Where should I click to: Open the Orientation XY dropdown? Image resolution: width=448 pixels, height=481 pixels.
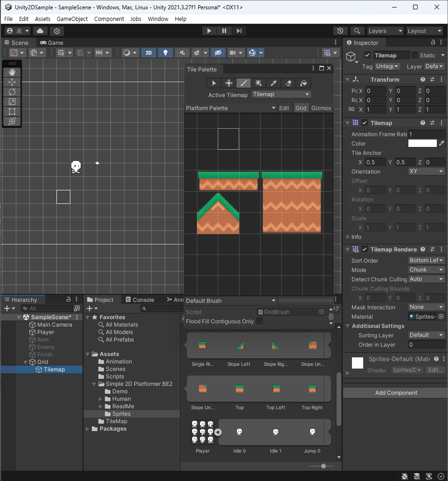[427, 172]
